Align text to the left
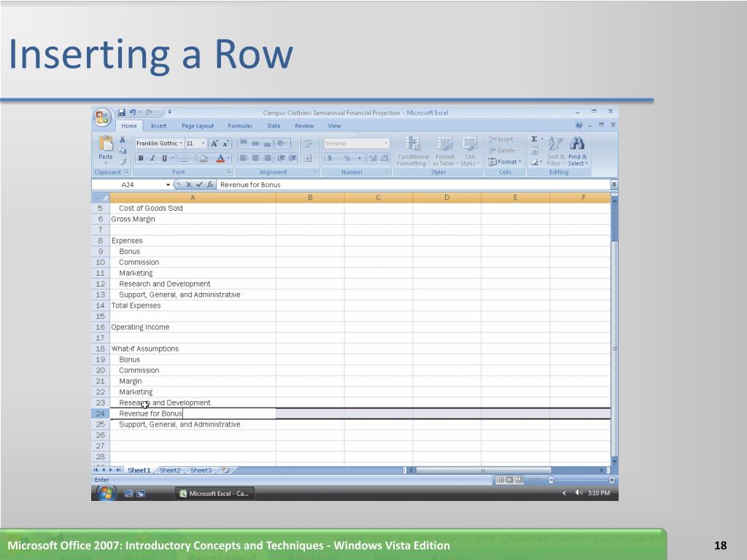This screenshot has height=560, width=747. click(244, 158)
